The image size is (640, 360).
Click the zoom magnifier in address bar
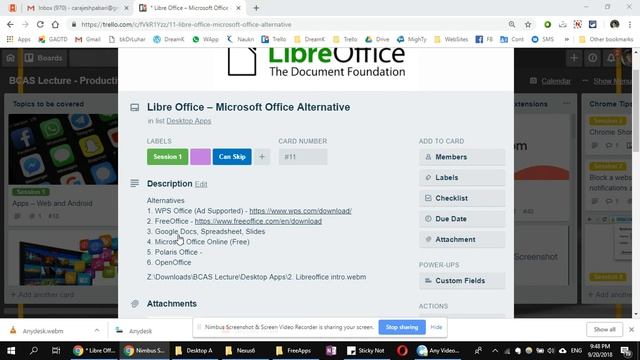512,24
